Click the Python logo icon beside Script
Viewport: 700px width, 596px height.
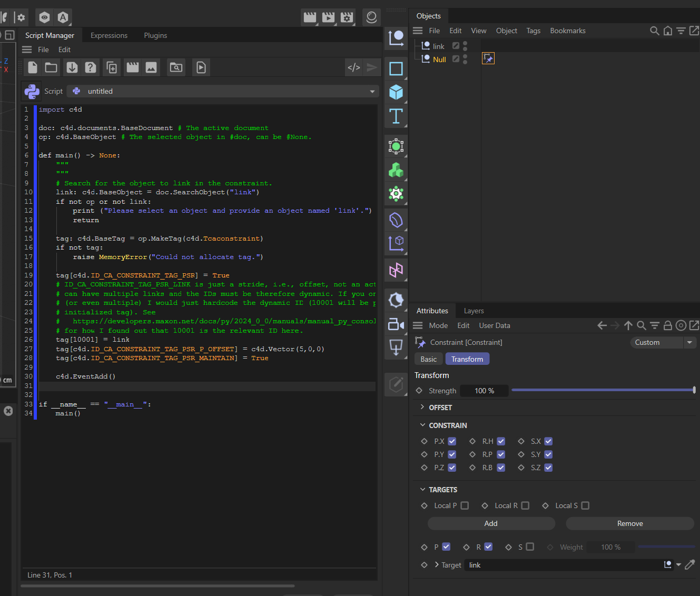pyautogui.click(x=32, y=91)
